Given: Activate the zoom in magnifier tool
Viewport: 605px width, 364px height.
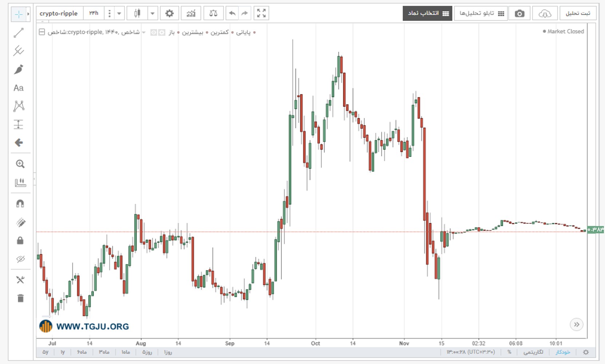Looking at the screenshot, I should (x=20, y=164).
